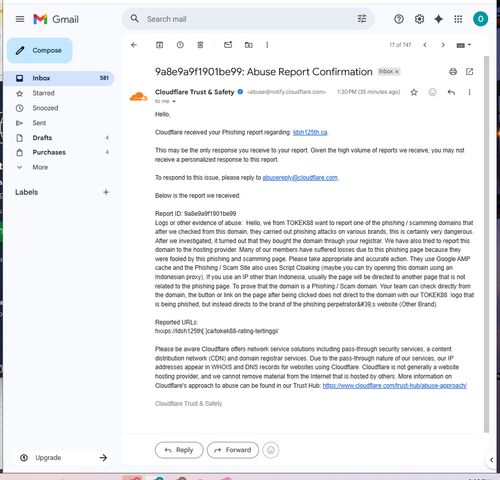Click the message pane scrollbar
Screen dimensions: 500x480
click(486, 244)
